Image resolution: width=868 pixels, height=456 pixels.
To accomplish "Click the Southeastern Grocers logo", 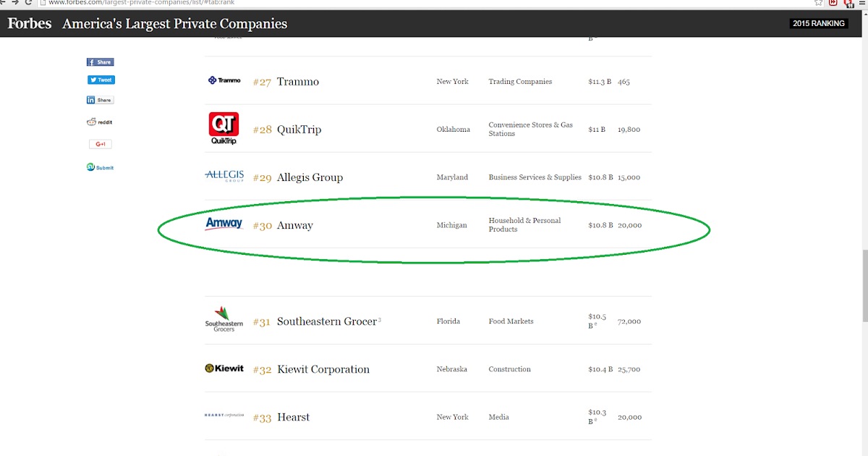I will [224, 319].
